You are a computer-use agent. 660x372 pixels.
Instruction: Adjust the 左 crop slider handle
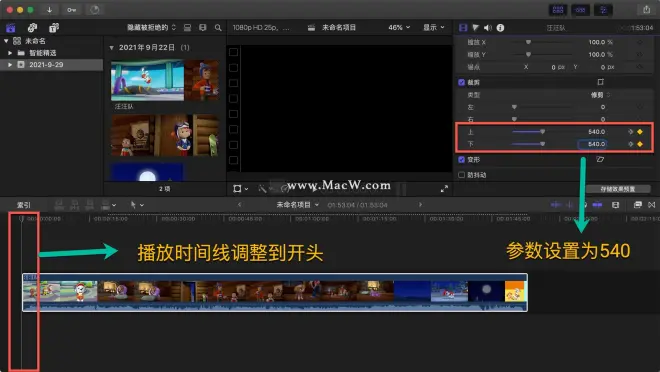[x=514, y=107]
